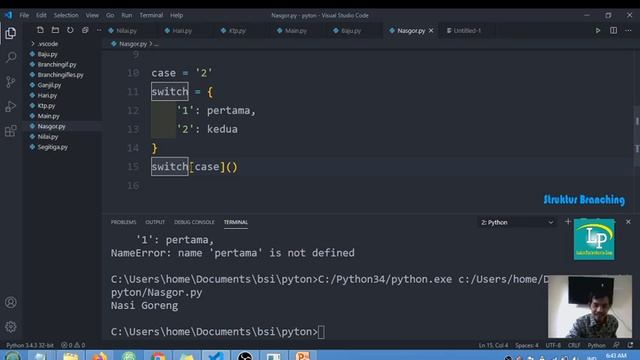Split the editor to the right

click(613, 31)
